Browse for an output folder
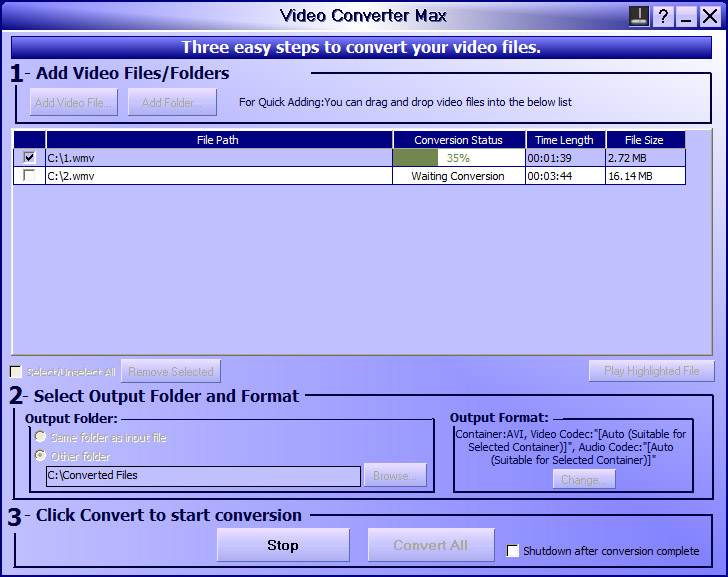Image resolution: width=728 pixels, height=577 pixels. 395,476
